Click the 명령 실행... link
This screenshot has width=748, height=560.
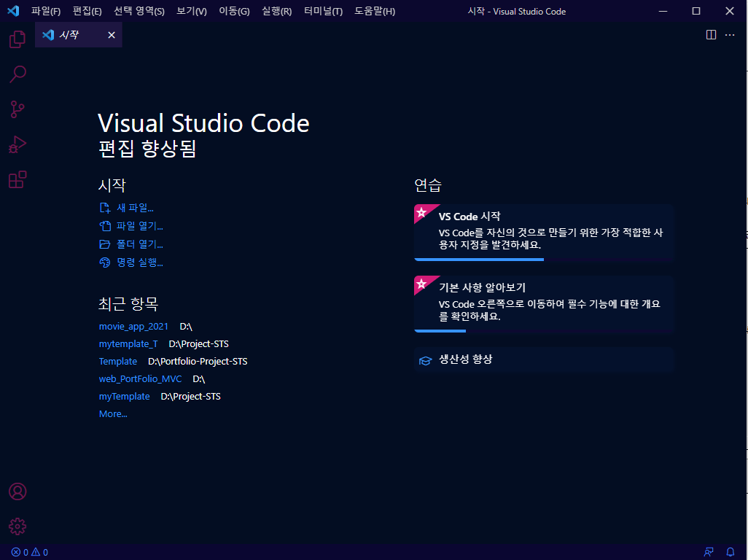pyautogui.click(x=140, y=262)
